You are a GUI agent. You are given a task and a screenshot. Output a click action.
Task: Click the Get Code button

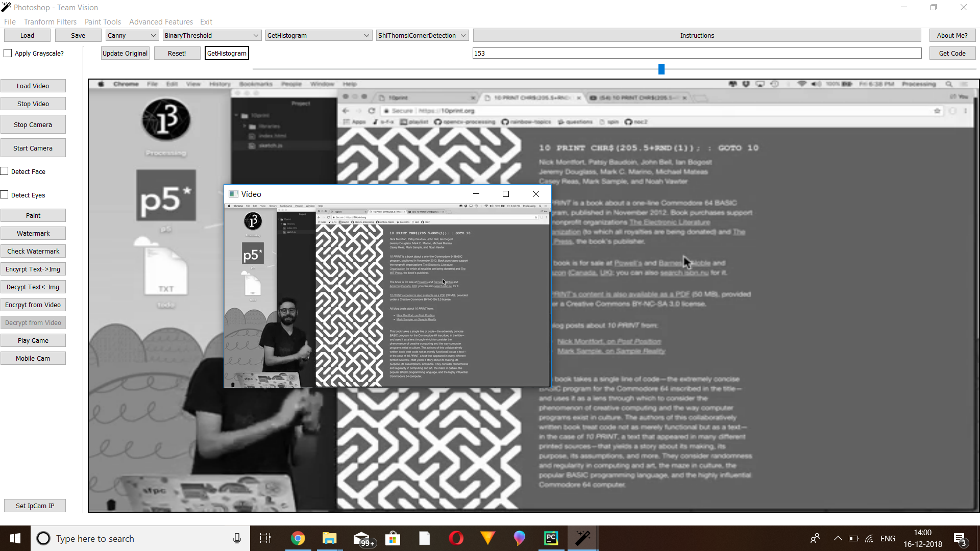[x=952, y=53]
